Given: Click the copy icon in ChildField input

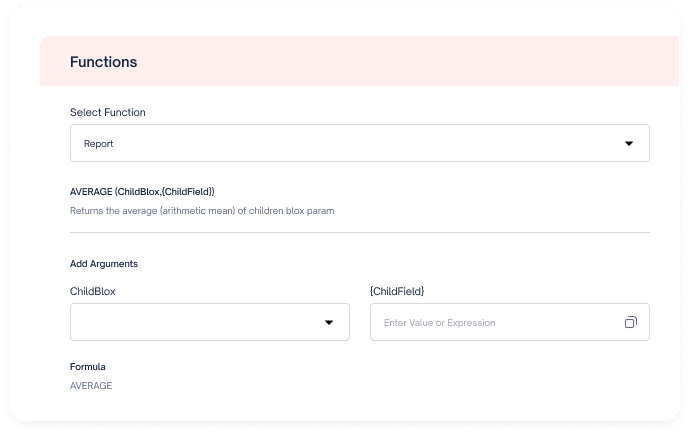Looking at the screenshot, I should click(x=631, y=322).
